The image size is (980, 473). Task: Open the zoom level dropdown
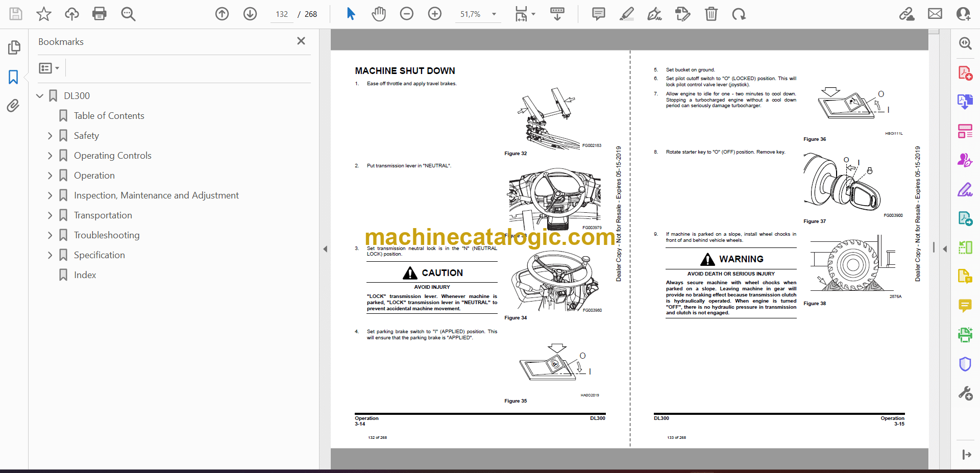pyautogui.click(x=494, y=14)
